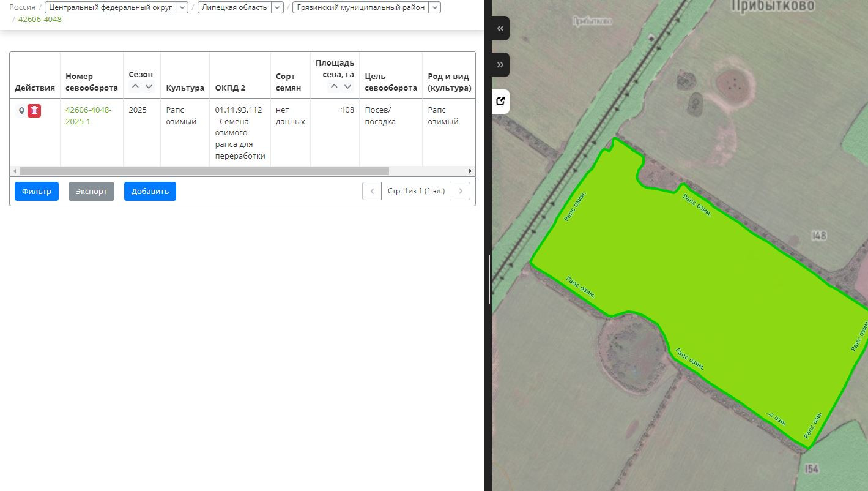Viewport: 868px width, 491px height.
Task: Locate crop rotation on map via pin icon
Action: coord(21,111)
